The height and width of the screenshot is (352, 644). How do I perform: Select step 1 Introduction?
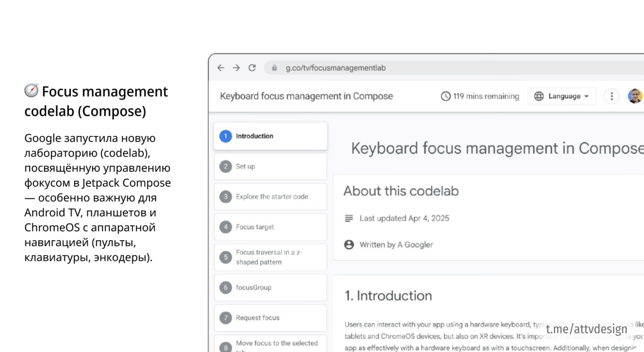point(271,136)
